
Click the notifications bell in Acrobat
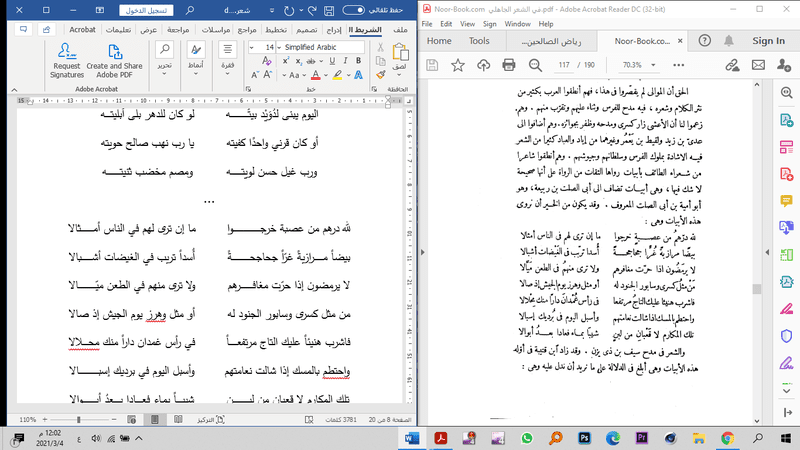coord(729,41)
